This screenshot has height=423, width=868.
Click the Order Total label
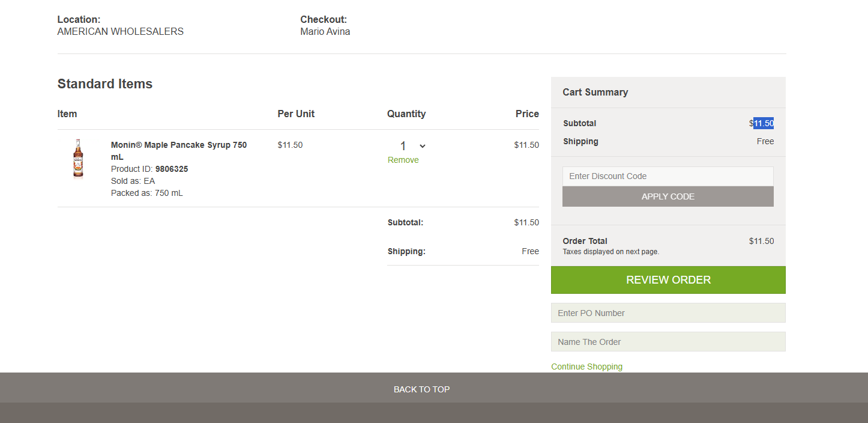pos(585,241)
